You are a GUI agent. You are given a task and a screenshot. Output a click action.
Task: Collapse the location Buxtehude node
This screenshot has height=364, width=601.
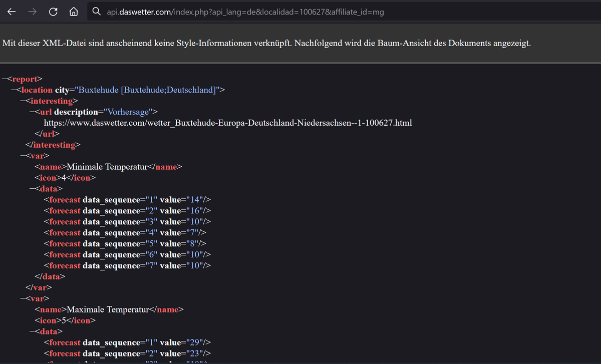click(14, 90)
